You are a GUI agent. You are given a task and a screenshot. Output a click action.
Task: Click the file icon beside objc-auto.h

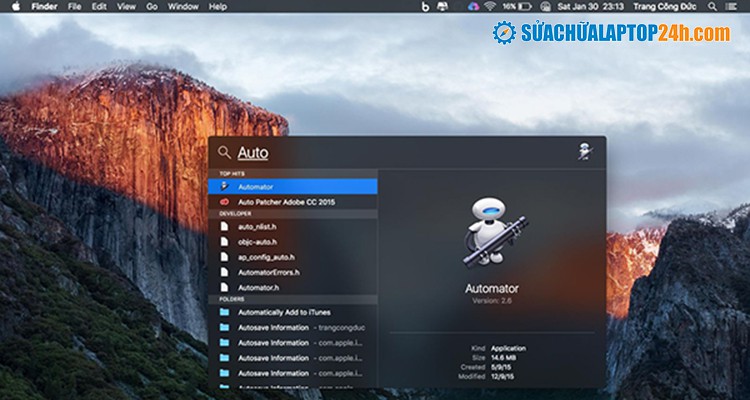point(224,242)
